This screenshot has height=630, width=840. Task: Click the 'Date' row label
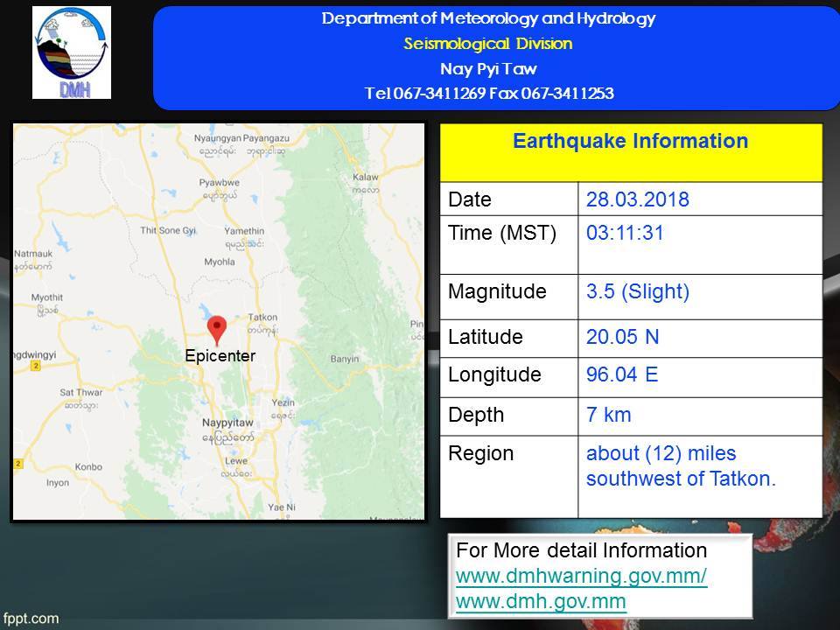click(470, 199)
